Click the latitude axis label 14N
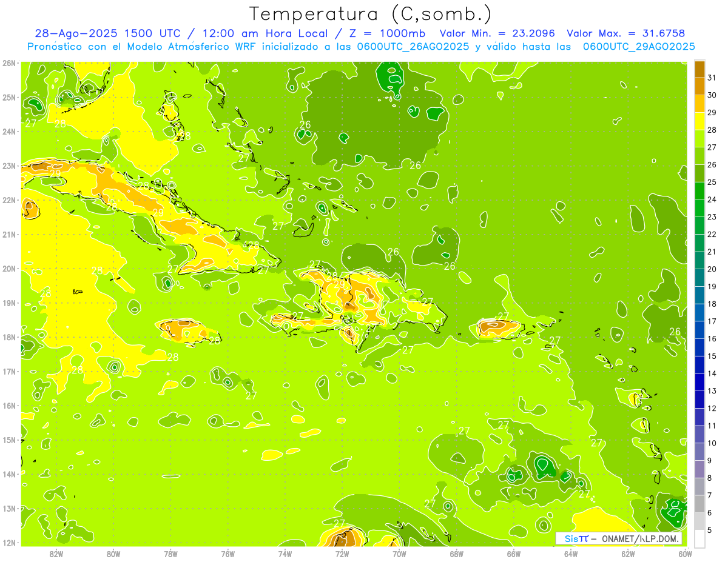 click(8, 474)
